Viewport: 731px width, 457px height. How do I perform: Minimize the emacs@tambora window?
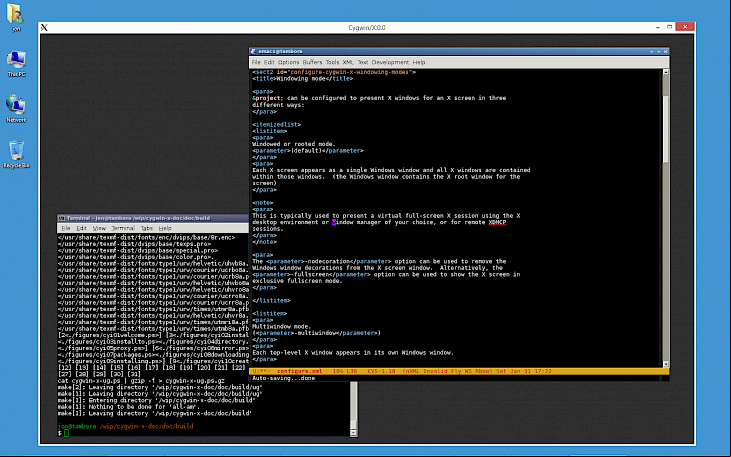(652, 51)
